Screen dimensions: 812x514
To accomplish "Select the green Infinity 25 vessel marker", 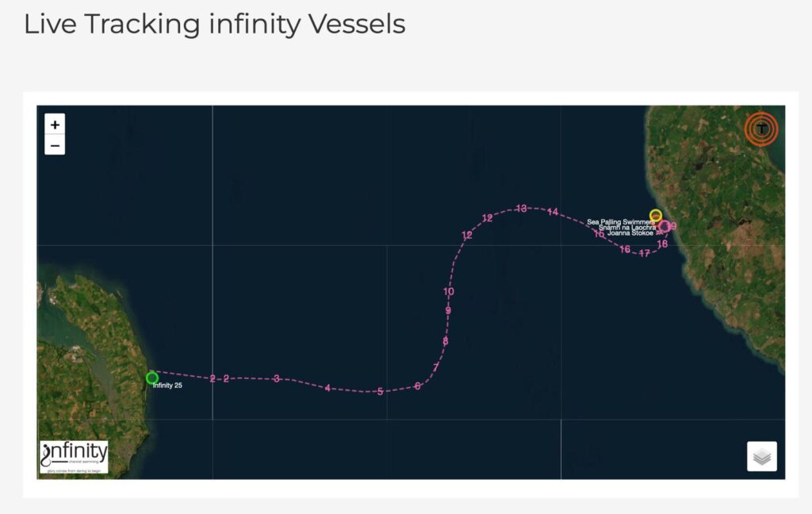I will [x=151, y=378].
